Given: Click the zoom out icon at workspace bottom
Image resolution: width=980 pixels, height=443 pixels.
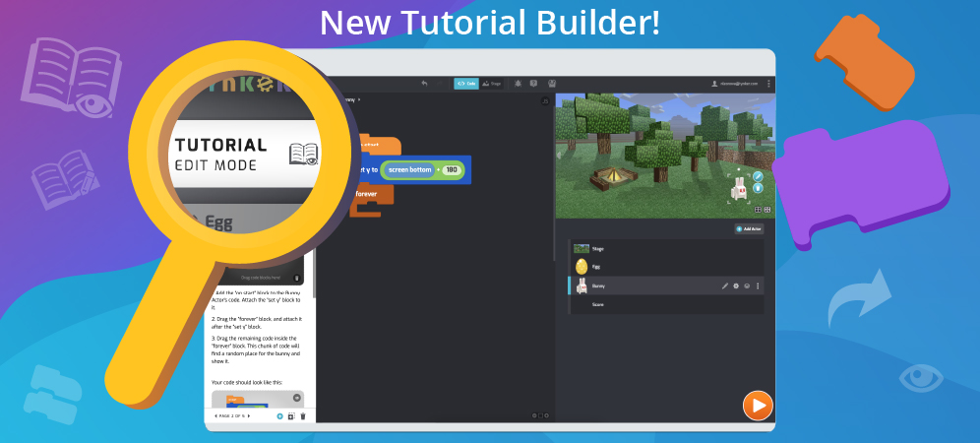Looking at the screenshot, I should 534,415.
